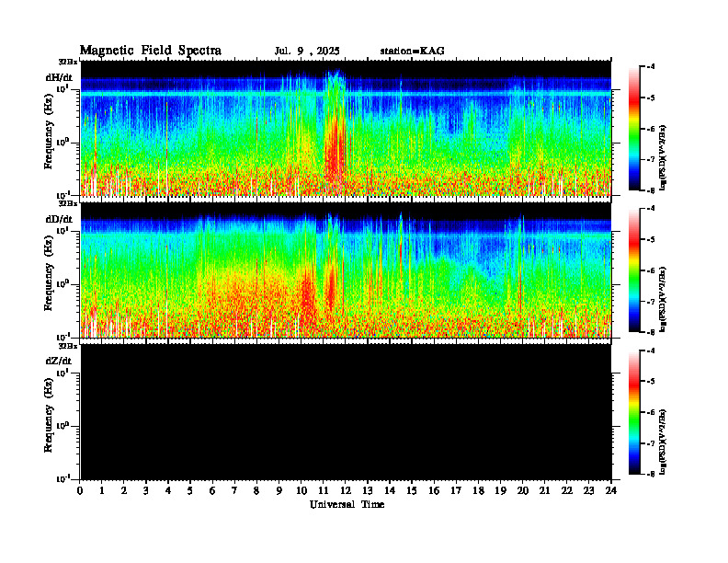Click the "Magnetic Field Spectra" title
This screenshot has width=728, height=563.
point(151,51)
